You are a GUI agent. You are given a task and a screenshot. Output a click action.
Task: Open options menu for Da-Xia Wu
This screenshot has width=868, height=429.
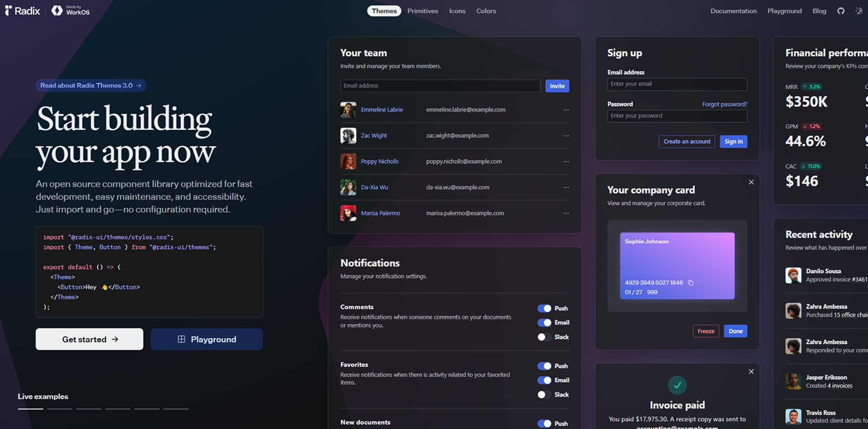[x=566, y=188]
